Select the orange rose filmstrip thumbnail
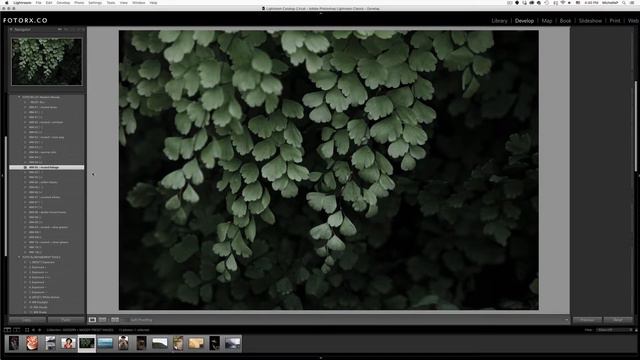Viewport: 640px width, 360px height. coord(32,343)
